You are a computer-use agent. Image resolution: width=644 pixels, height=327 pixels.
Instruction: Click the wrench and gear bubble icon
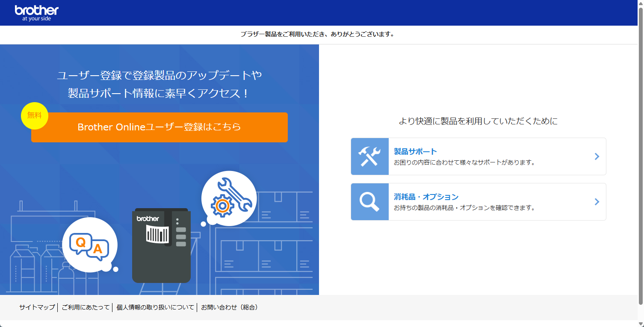(x=229, y=198)
